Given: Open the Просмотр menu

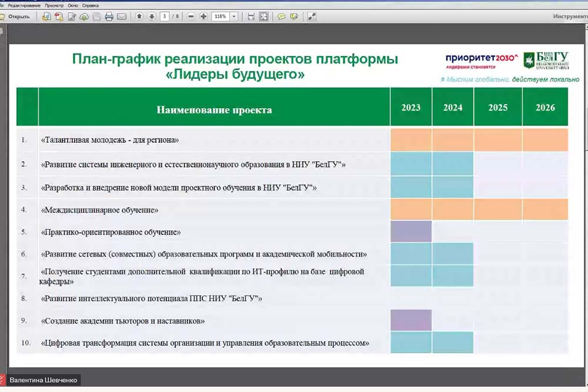Looking at the screenshot, I should [54, 5].
